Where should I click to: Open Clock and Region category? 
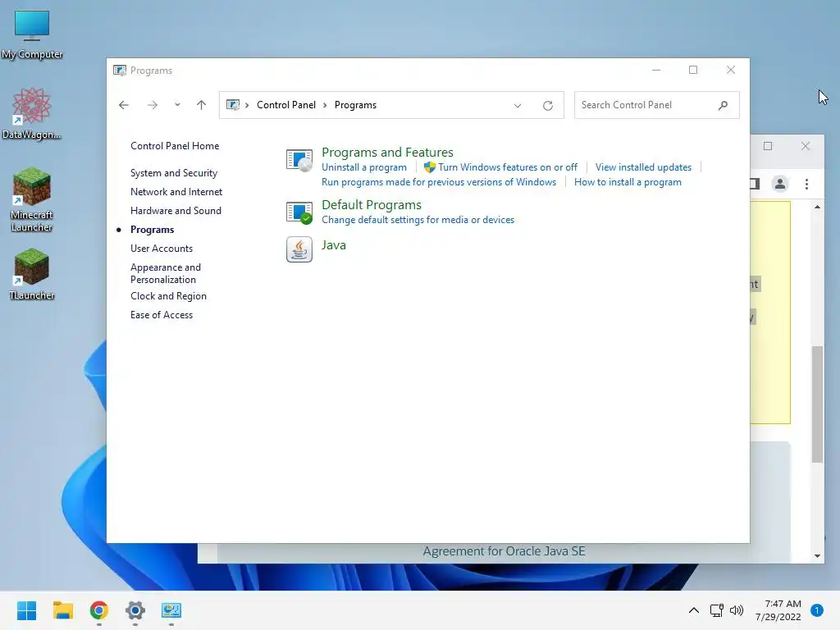tap(168, 296)
